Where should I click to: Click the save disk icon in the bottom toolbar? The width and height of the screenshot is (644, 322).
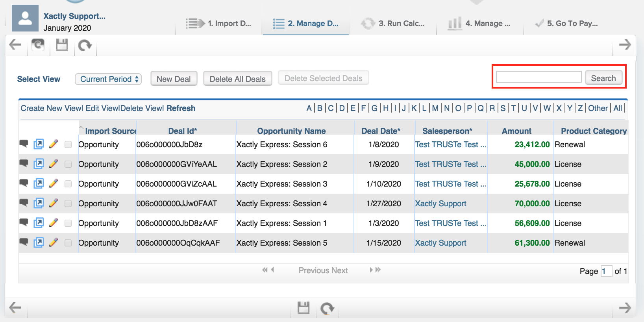click(x=303, y=308)
